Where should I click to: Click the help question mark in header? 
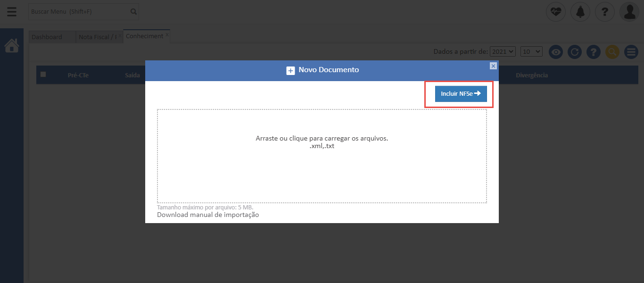click(605, 12)
